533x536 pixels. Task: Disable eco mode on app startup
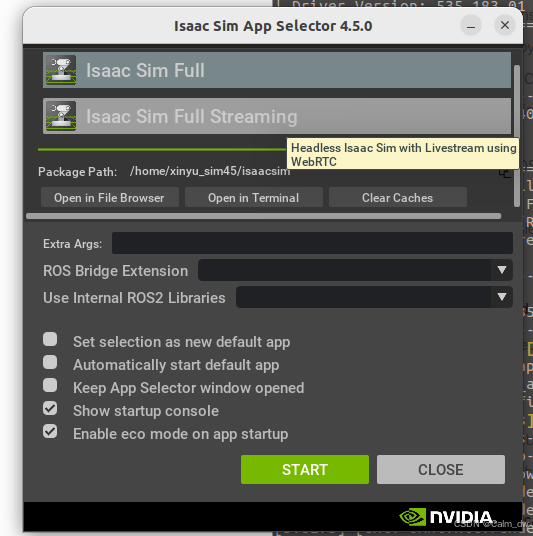(x=50, y=431)
